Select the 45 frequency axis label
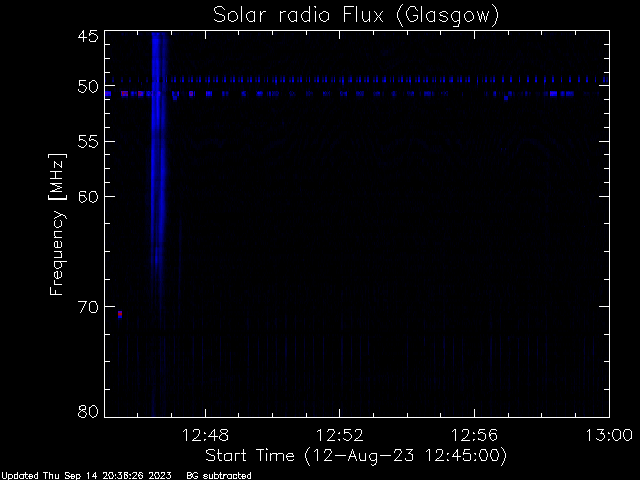 (88, 36)
